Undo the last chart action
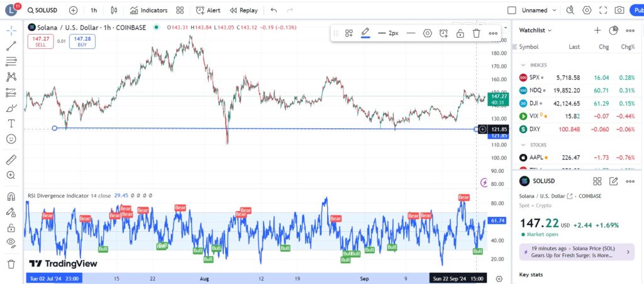This screenshot has width=644, height=284. tap(274, 10)
